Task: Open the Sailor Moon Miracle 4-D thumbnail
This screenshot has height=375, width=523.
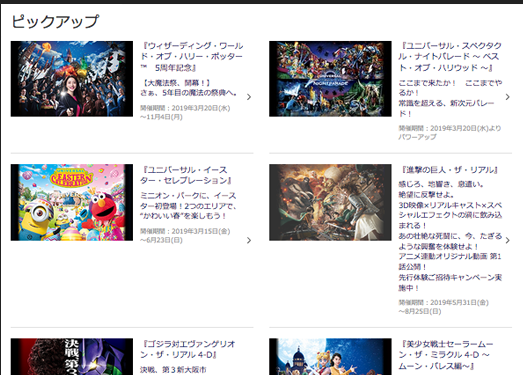Action: point(330,357)
